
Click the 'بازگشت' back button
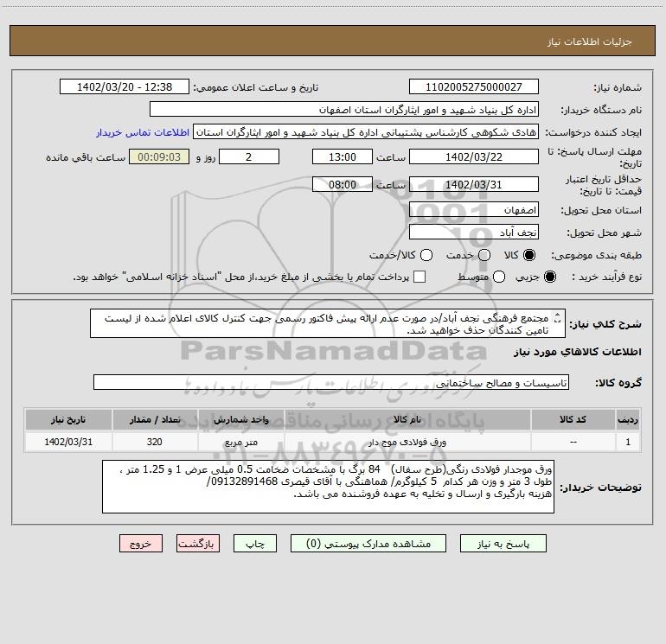coord(198,544)
